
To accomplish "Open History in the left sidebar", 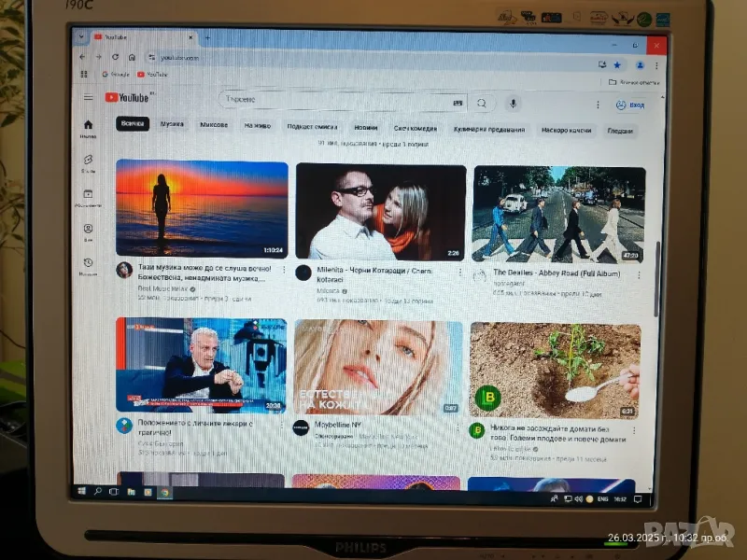I will (88, 266).
